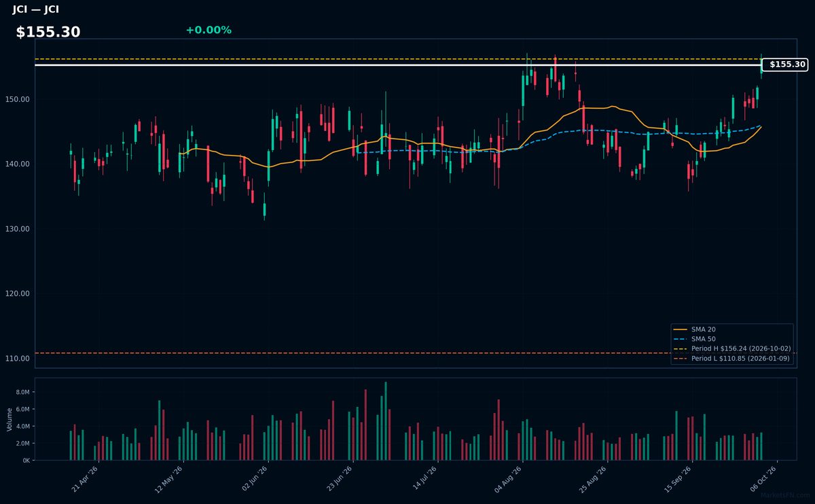Click the 12 May '26 date label
Screen dimensions: 815x504
(x=169, y=479)
